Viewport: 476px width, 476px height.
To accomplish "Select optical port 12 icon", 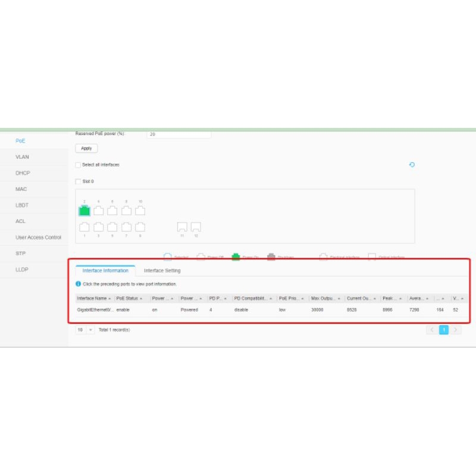I will pos(196,227).
